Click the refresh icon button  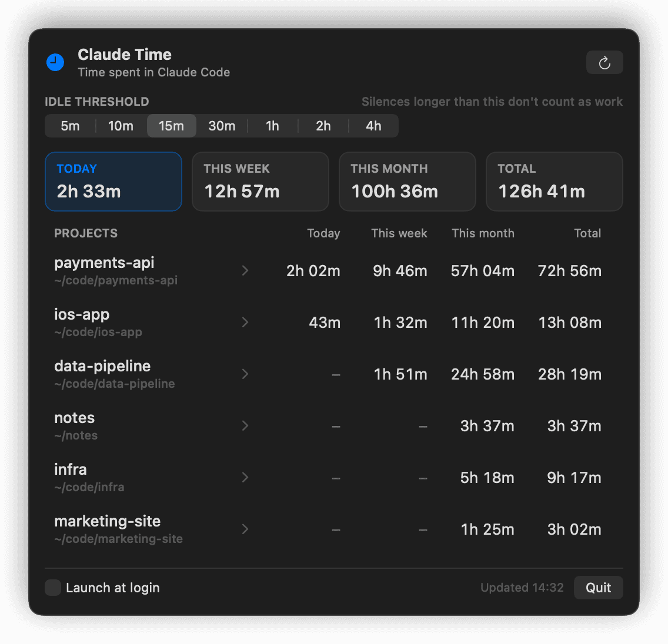click(x=604, y=62)
